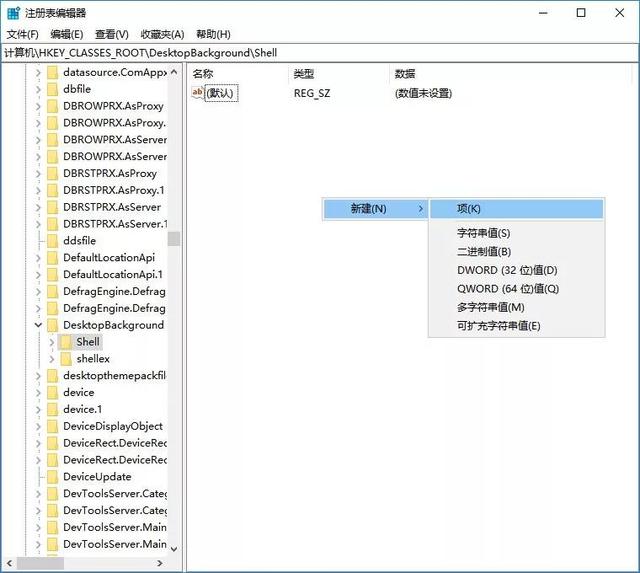The image size is (640, 573).
Task: Select the shellex tree item
Action: [93, 359]
